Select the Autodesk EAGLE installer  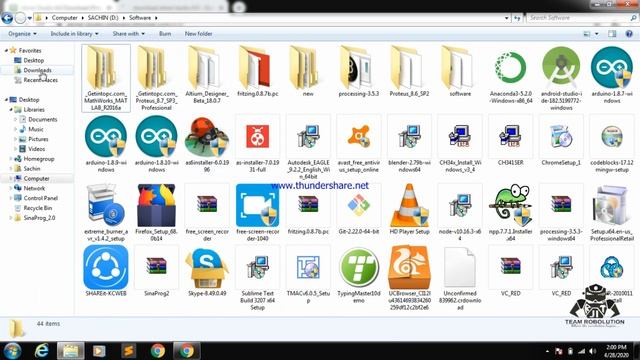308,147
